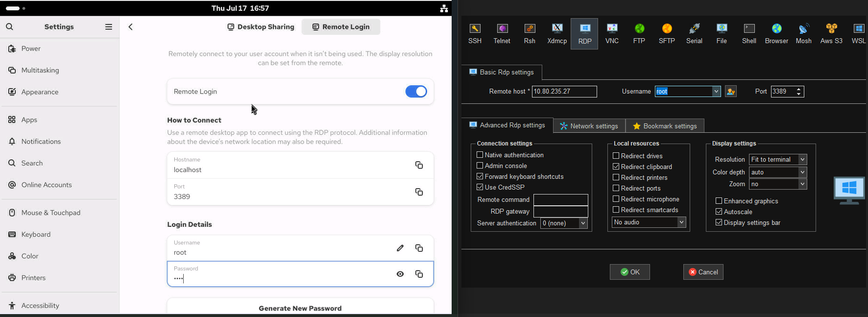Enable Redirect printers checkbox
868x317 pixels.
pyautogui.click(x=616, y=177)
